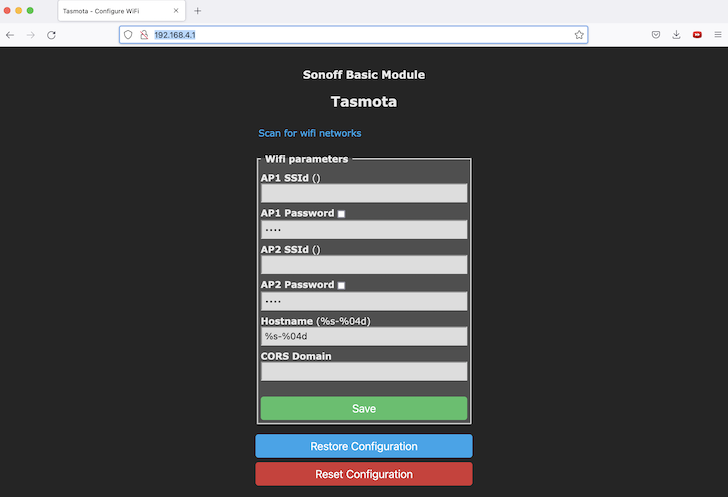Screen dimensions: 728x497
Task: Open the Pocket save icon
Action: [x=656, y=35]
